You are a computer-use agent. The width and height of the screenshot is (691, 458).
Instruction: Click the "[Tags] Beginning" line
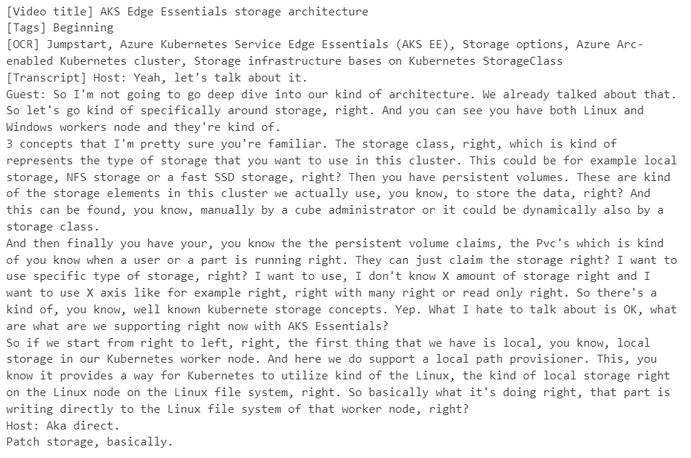coord(53,27)
